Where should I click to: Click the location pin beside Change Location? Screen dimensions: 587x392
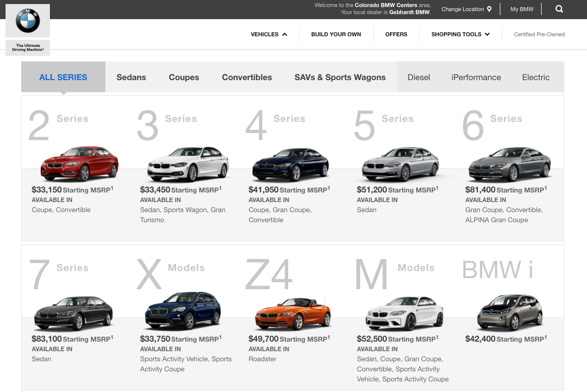489,9
